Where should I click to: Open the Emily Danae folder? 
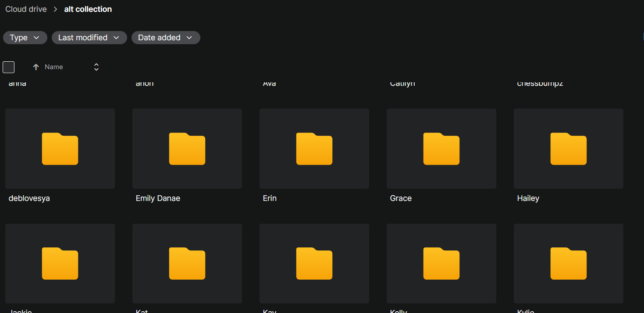coord(187,149)
